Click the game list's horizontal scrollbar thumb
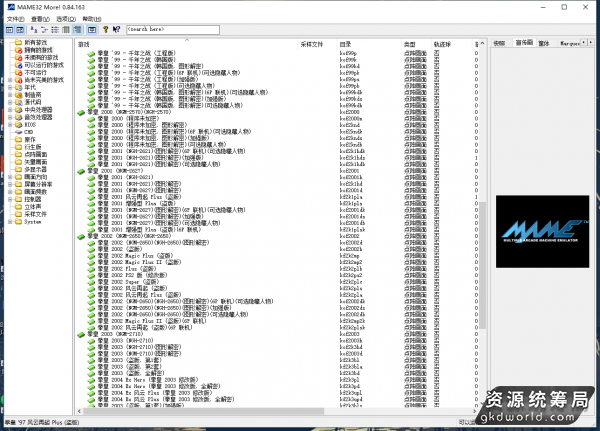Image resolution: width=600 pixels, height=431 pixels. [x=204, y=411]
